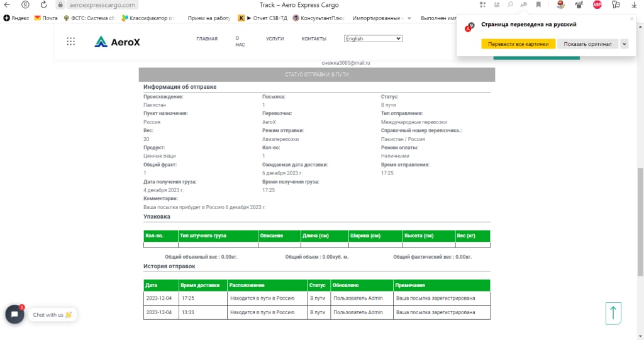Go to О НАС menu item
This screenshot has width=644, height=340.
240,41
